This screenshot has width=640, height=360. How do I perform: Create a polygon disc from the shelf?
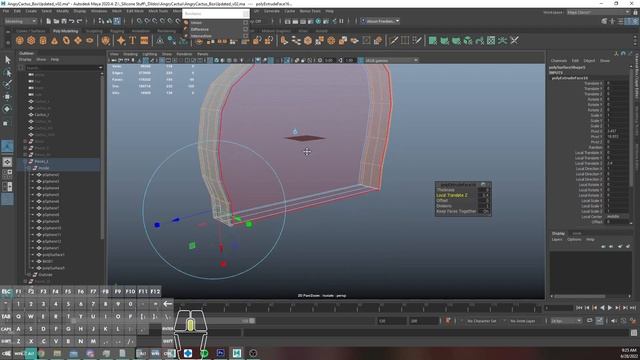tap(90, 40)
